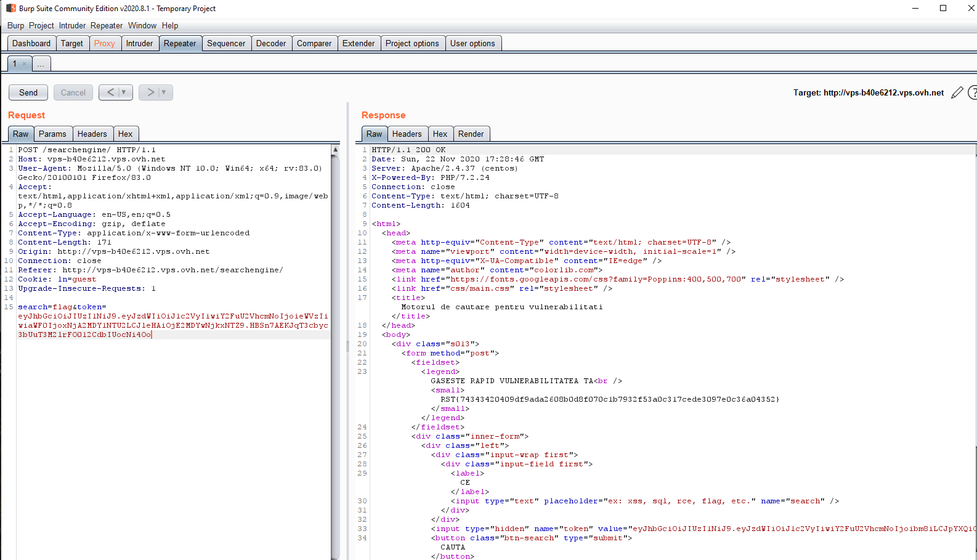This screenshot has width=977, height=560.
Task: Open the Intruder menu in menu bar
Action: point(72,25)
